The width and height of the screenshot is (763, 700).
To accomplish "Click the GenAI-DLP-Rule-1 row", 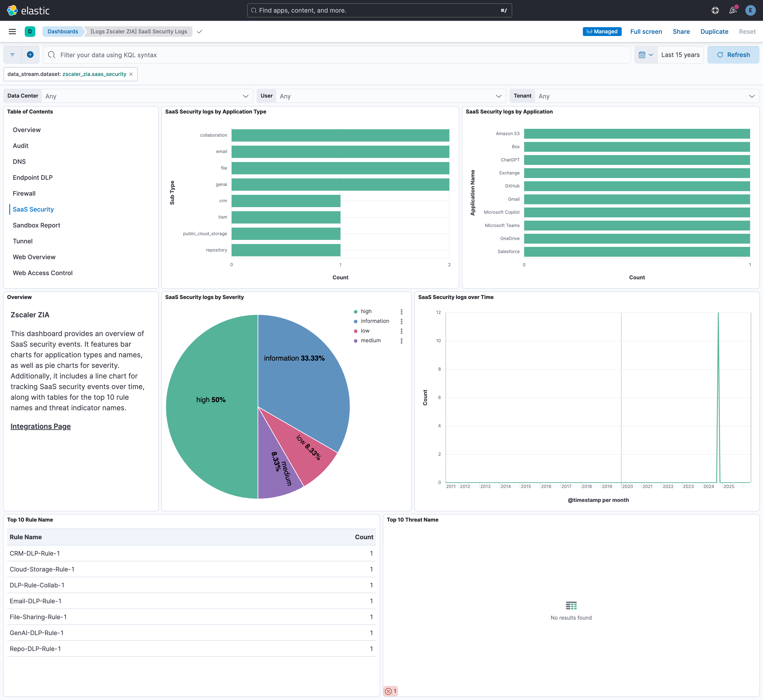I will (191, 633).
